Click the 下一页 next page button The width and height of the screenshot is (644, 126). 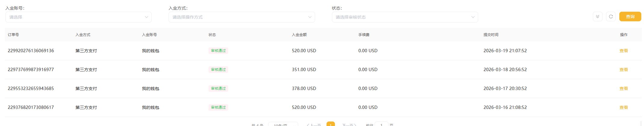[349, 124]
